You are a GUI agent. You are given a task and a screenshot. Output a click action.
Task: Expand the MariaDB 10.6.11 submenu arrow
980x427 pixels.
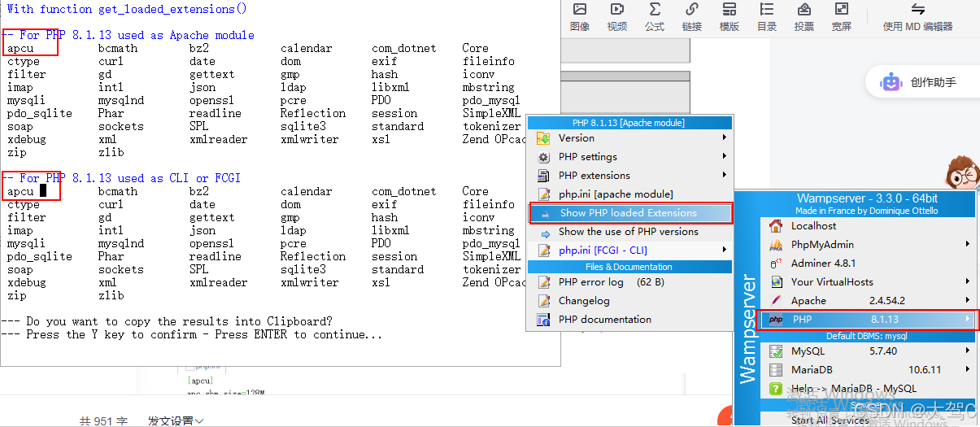click(x=968, y=370)
